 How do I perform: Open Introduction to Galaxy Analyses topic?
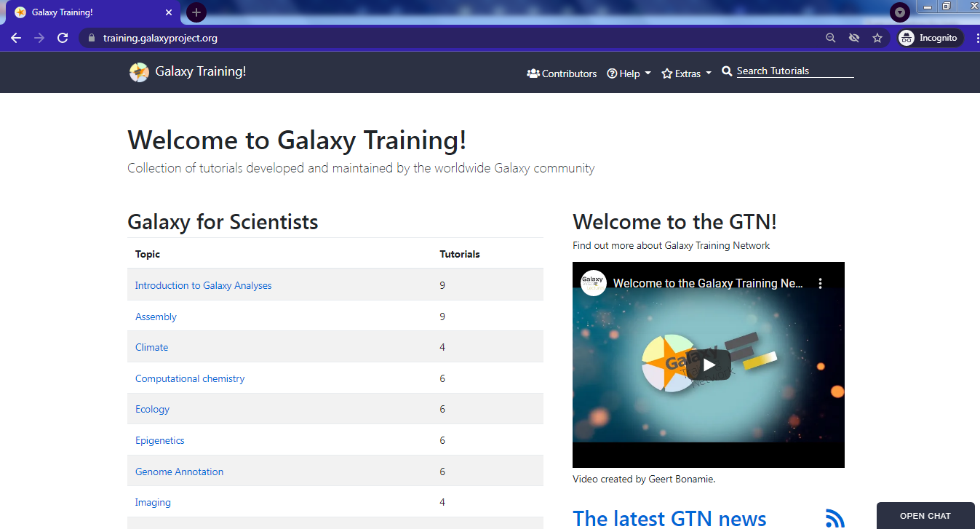[x=203, y=285]
